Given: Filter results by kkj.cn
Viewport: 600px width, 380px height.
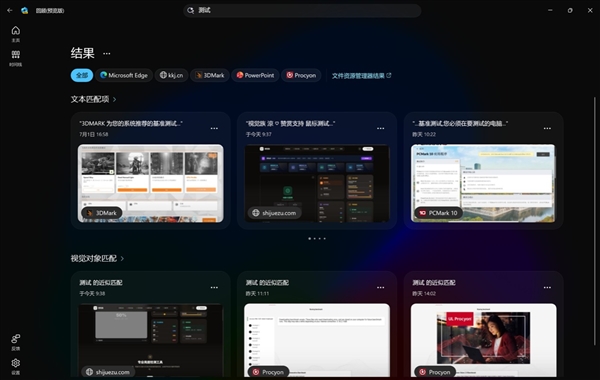Looking at the screenshot, I should (x=171, y=75).
